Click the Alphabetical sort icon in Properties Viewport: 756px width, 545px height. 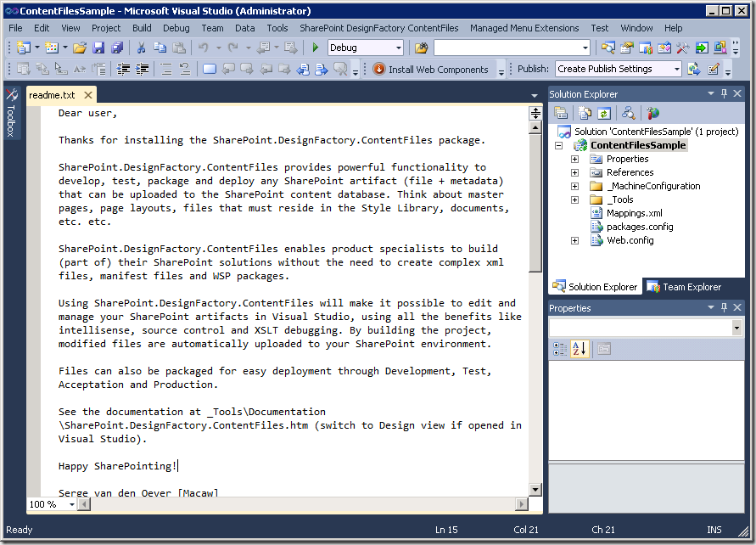[580, 349]
